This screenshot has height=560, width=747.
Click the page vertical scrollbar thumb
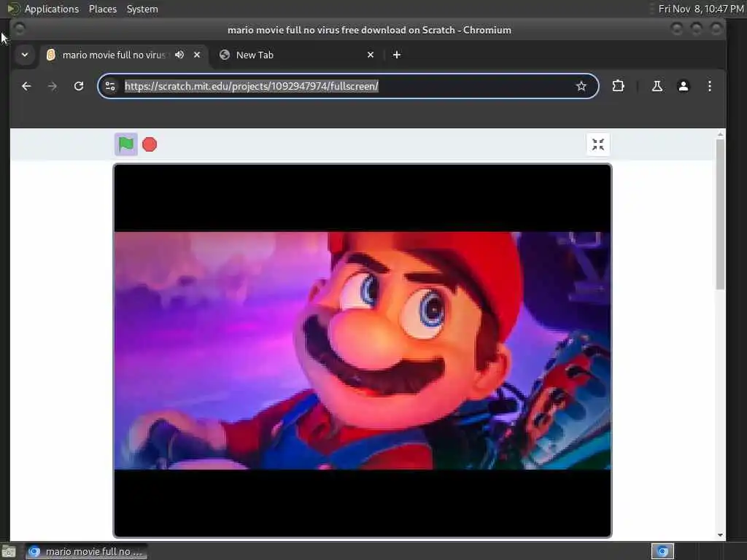[720, 214]
